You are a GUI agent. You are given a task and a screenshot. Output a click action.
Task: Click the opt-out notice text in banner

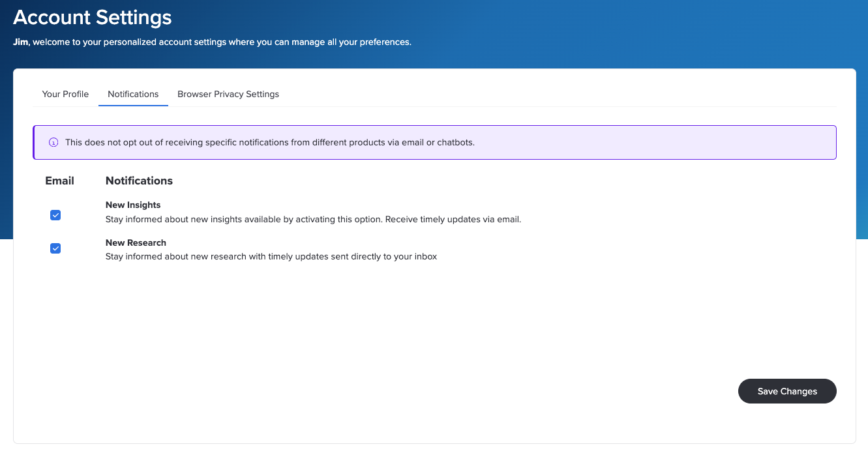click(x=270, y=142)
